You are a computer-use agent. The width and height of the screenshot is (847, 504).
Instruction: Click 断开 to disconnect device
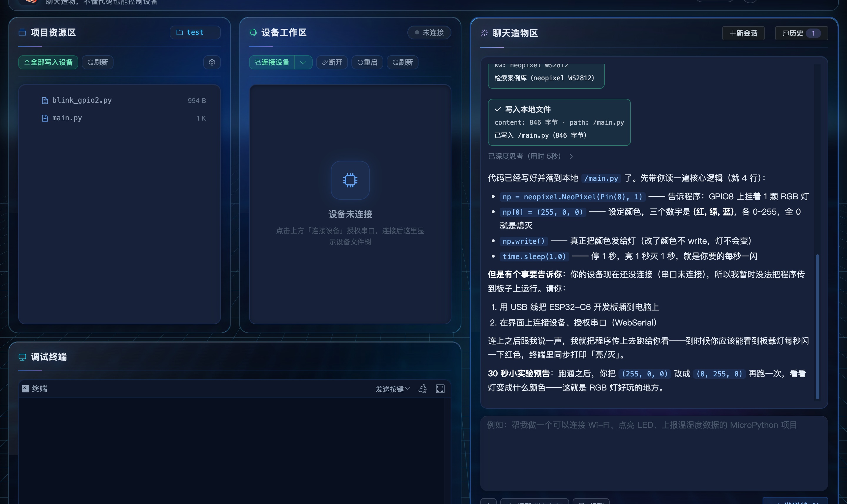tap(332, 62)
